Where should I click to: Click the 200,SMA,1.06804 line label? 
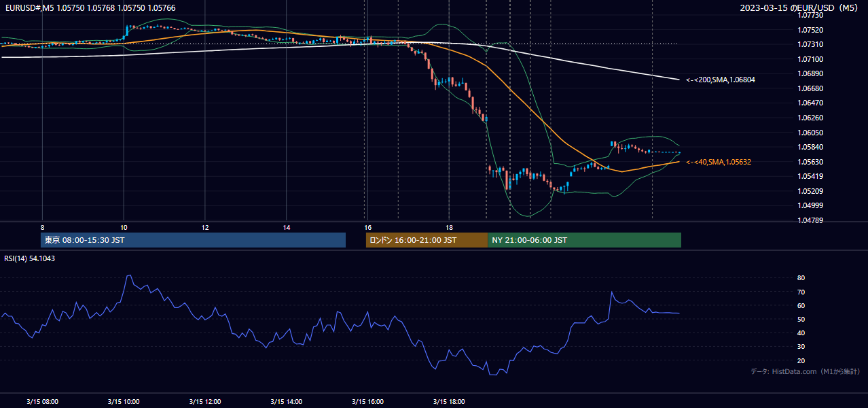pos(720,80)
